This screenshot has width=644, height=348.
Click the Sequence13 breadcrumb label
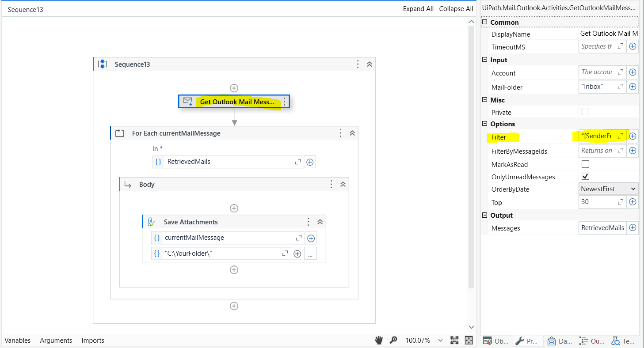click(x=25, y=9)
